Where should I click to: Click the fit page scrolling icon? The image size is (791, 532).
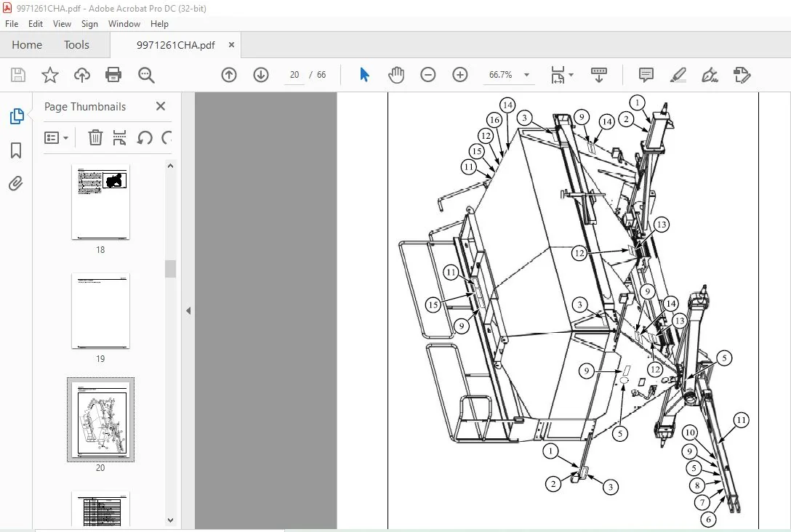(x=558, y=75)
